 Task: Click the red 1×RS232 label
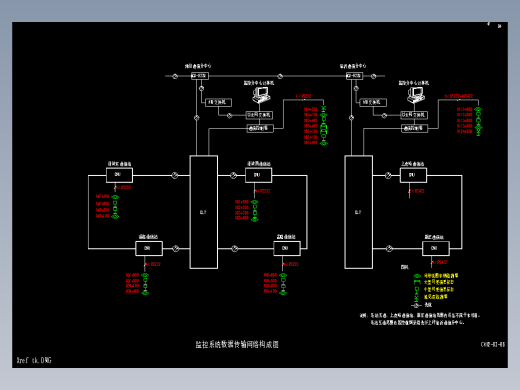coord(303,96)
